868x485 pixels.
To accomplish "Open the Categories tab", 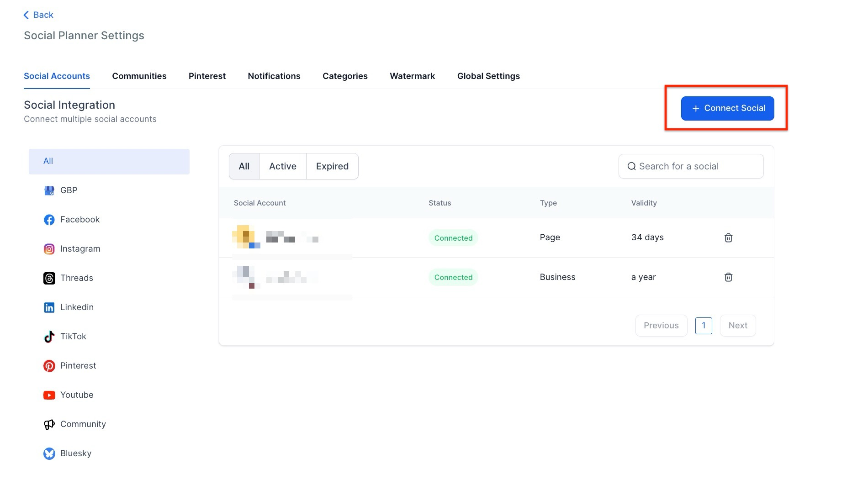I will (345, 76).
